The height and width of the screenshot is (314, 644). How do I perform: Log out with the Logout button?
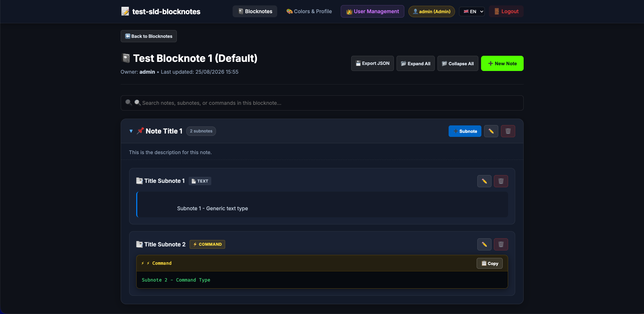[506, 11]
